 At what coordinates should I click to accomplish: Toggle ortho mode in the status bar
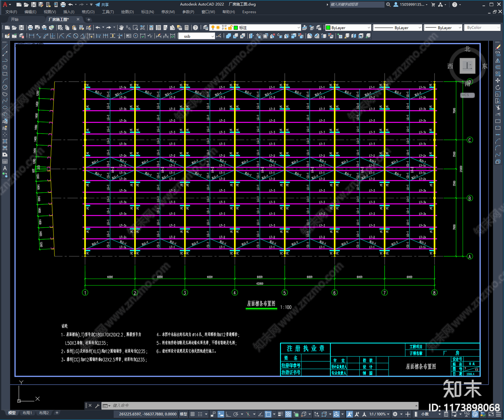click(228, 414)
